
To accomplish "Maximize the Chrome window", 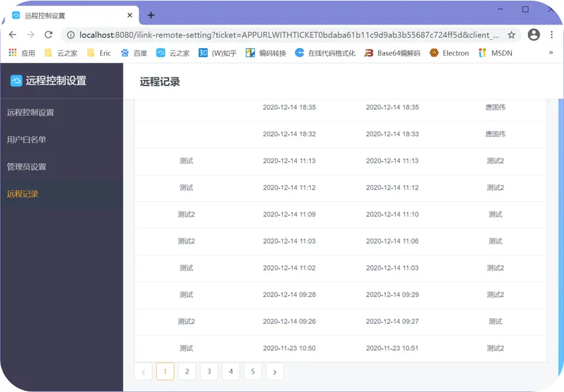I will click(525, 10).
